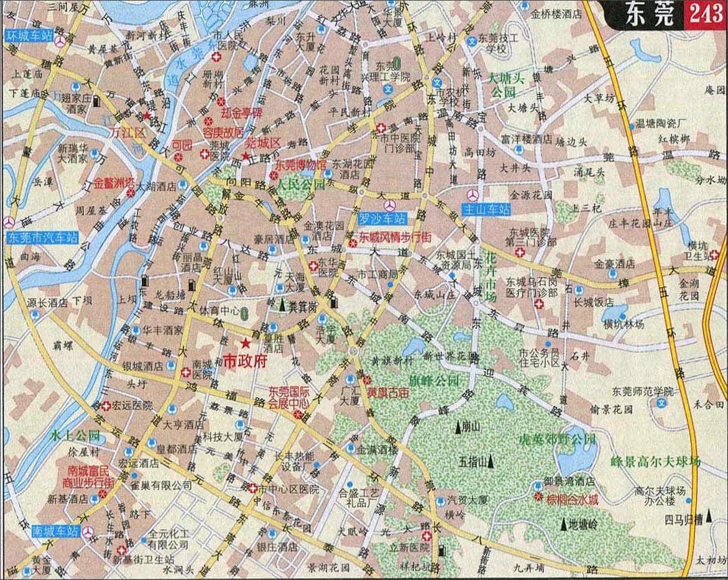Click the 东莞市汽车站 blue station label
The image size is (728, 580).
click(43, 237)
